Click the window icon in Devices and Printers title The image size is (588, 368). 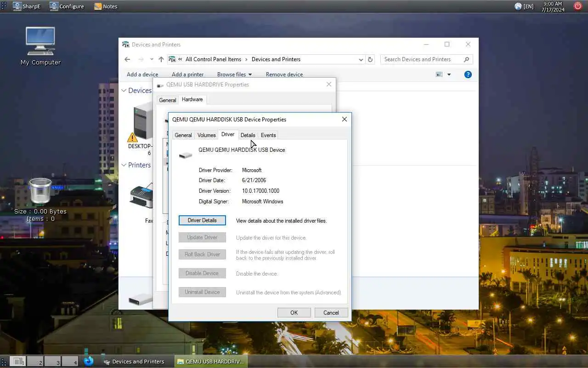coord(126,45)
